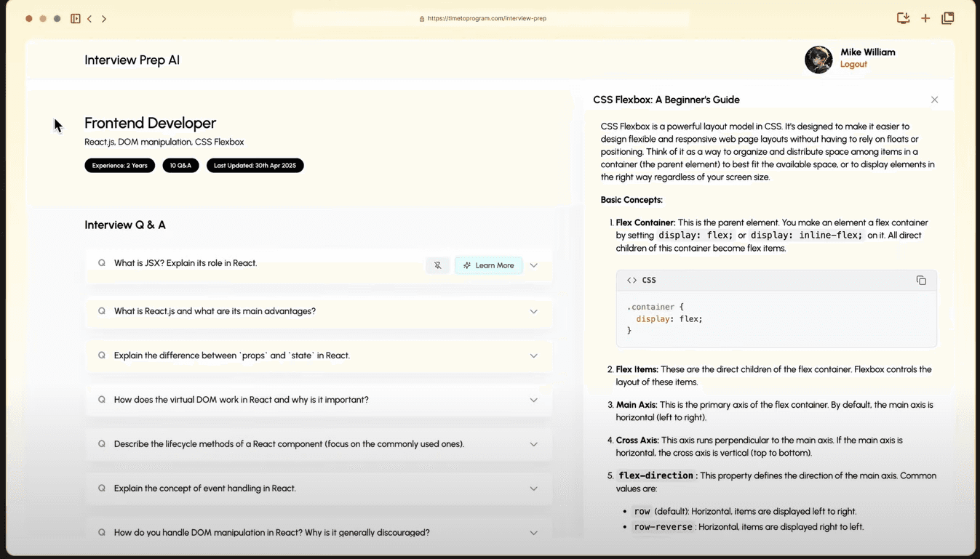Select 'What is JSX? Explain its role' text
The width and height of the screenshot is (980, 559).
[186, 263]
